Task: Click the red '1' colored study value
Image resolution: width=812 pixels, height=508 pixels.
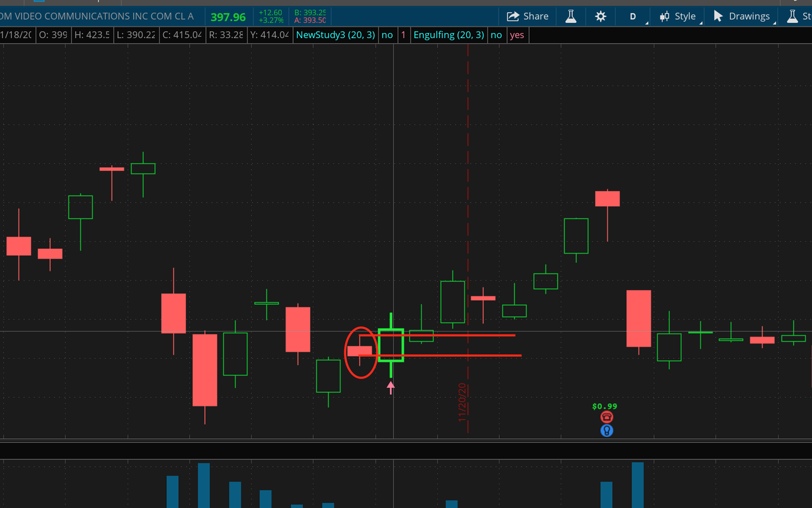Action: coord(403,35)
